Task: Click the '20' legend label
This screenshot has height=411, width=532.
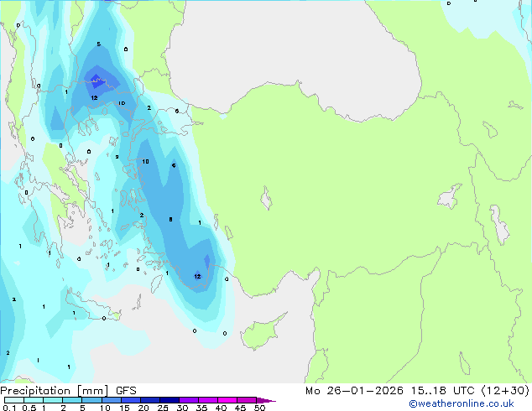Action: click(x=143, y=408)
